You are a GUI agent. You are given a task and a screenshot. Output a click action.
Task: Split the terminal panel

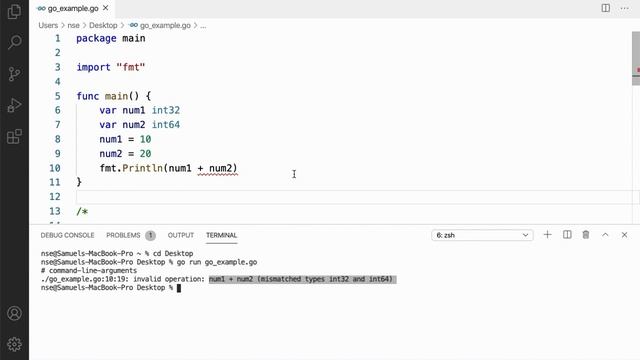(567, 235)
